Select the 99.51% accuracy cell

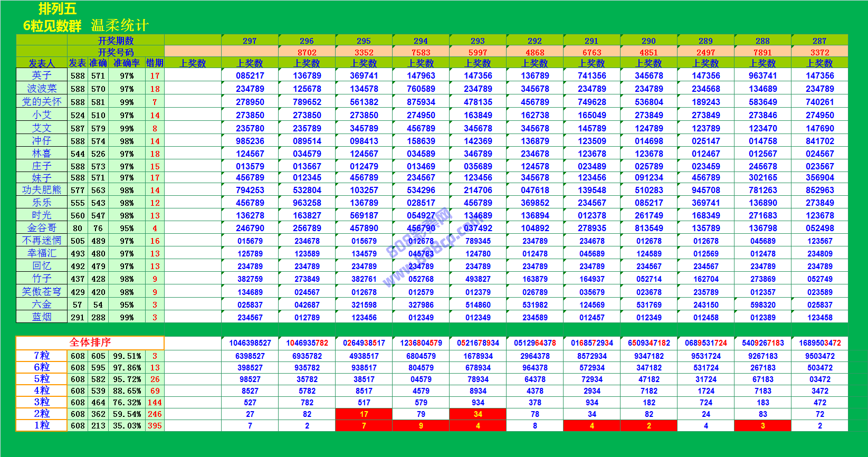(127, 356)
